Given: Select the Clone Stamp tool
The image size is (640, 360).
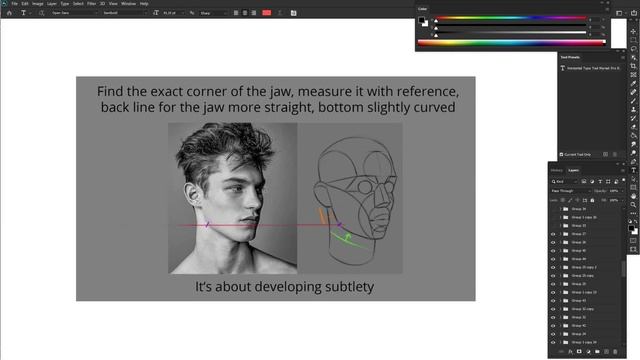Looking at the screenshot, I should coord(633,109).
